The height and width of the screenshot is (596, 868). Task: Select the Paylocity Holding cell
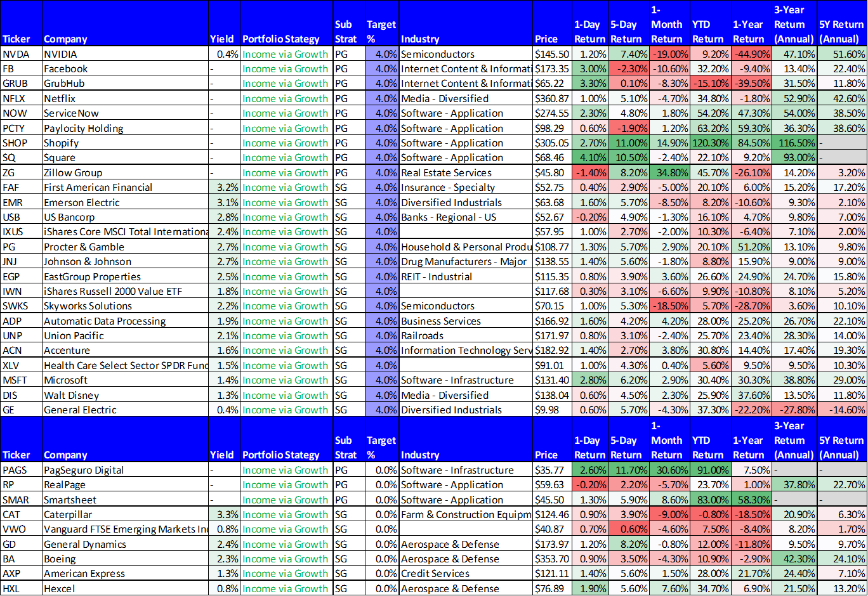tap(125, 128)
